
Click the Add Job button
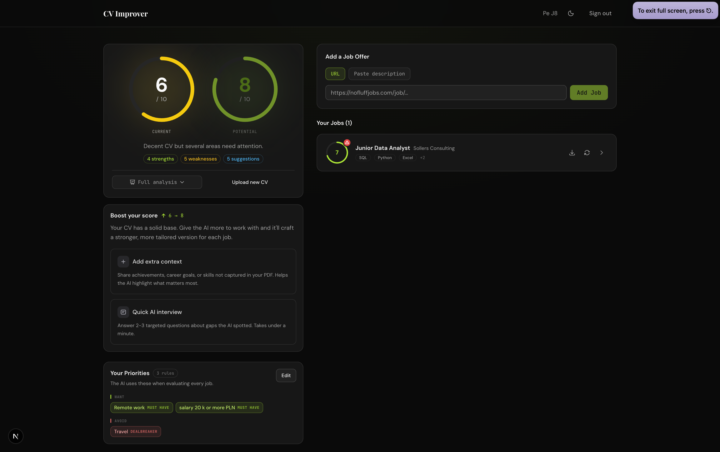pos(588,92)
